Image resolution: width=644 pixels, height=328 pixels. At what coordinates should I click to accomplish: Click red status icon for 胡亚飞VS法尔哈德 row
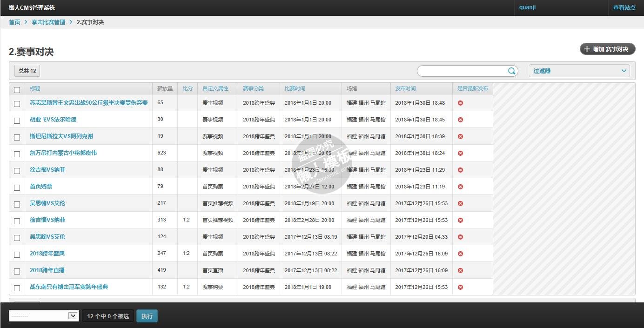(x=460, y=120)
